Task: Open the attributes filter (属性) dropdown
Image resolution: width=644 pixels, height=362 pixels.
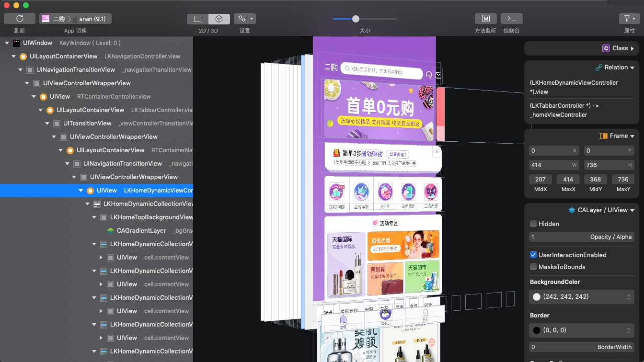Action: 629,19
